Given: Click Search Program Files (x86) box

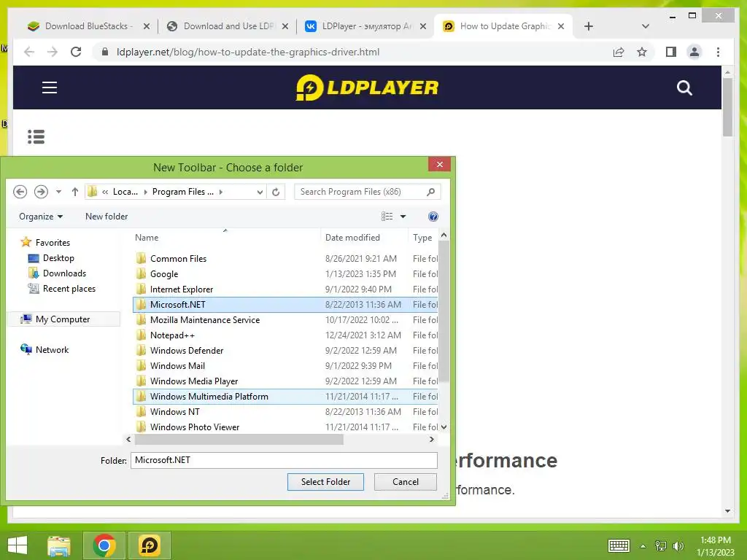Looking at the screenshot, I should pyautogui.click(x=367, y=192).
